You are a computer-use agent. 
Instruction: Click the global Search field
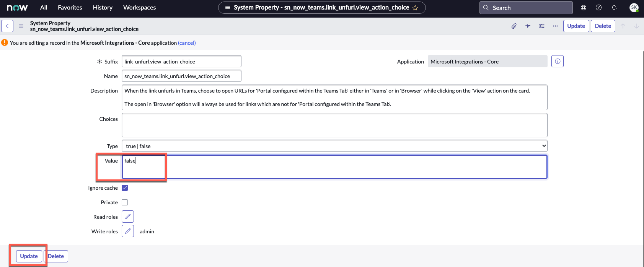526,8
